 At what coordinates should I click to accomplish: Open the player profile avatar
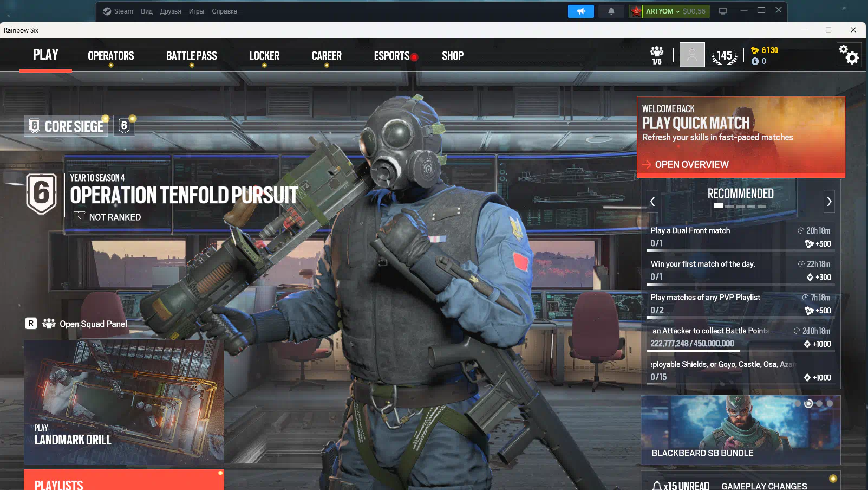691,55
